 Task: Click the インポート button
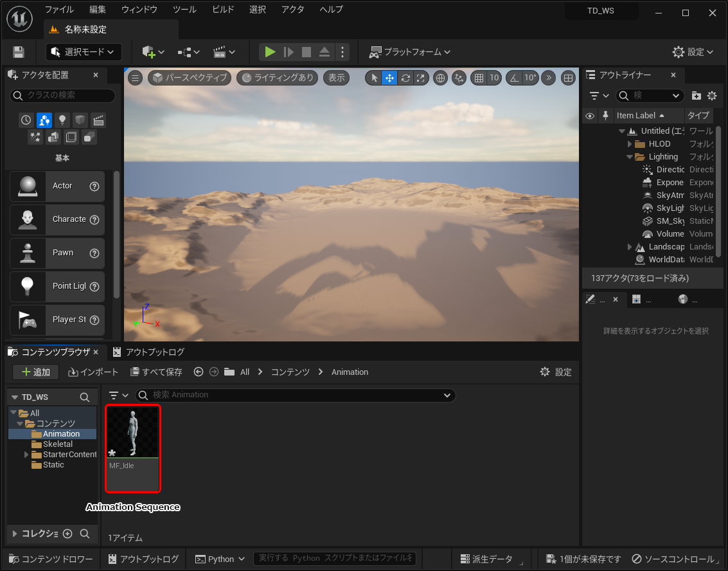94,372
